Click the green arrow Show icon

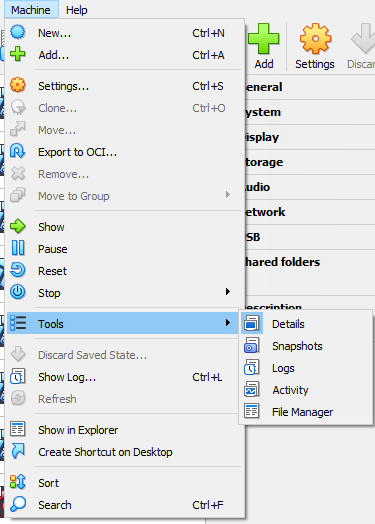click(x=18, y=227)
